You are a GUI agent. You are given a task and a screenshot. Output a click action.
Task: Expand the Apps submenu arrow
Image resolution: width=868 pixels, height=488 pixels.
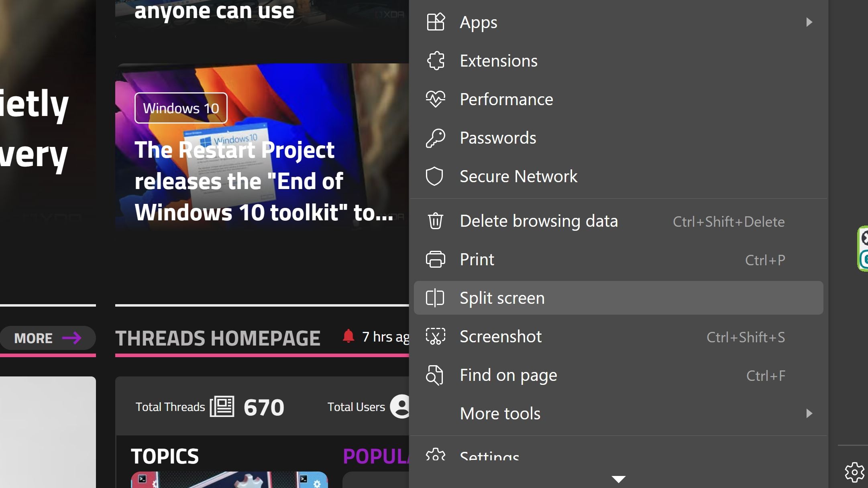[809, 22]
